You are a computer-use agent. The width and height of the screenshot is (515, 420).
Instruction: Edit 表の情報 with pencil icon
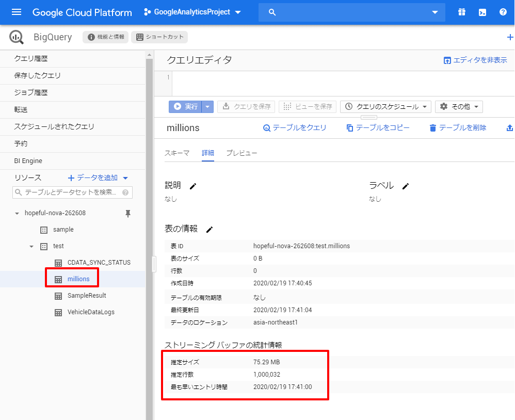(x=209, y=230)
